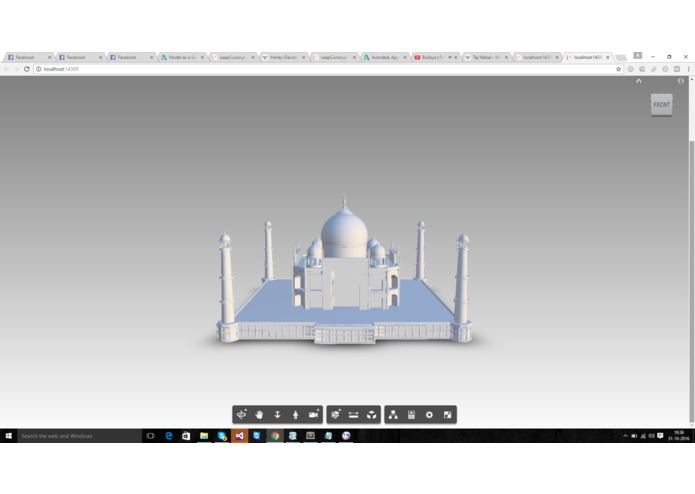Click the browser Back arrow
This screenshot has width=695, height=494.
6,69
